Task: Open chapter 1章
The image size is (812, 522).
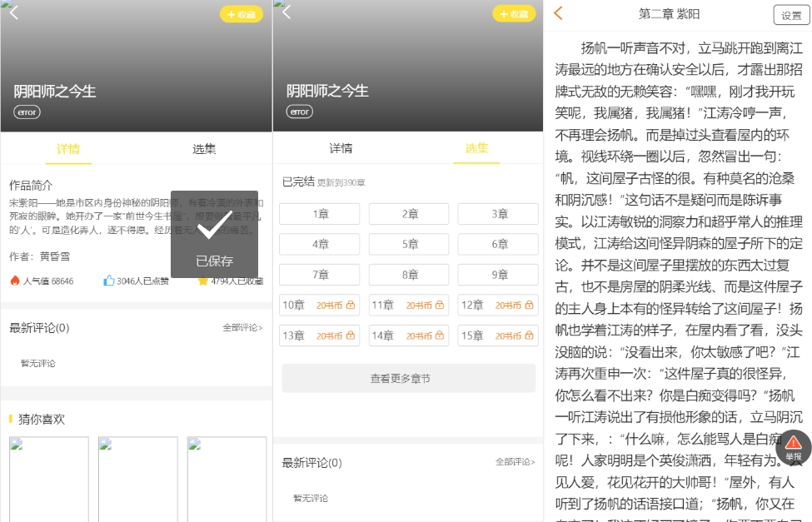Action: pos(320,214)
